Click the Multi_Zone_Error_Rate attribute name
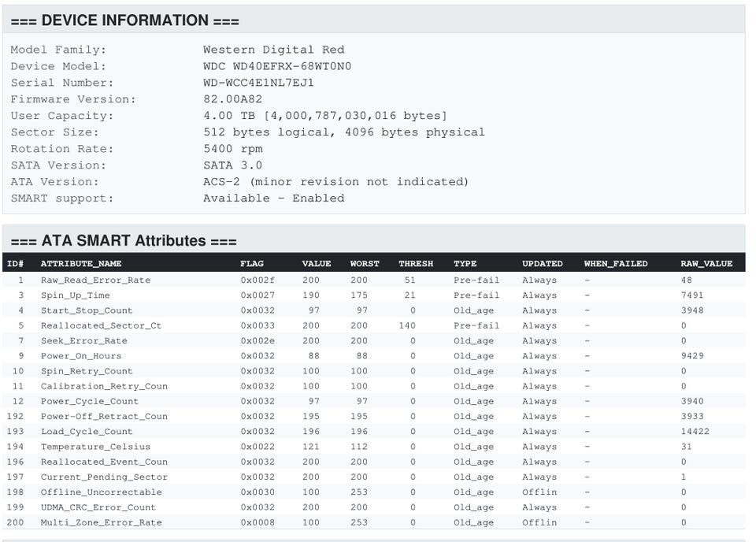Viewport: 756px width, 542px height. (101, 522)
